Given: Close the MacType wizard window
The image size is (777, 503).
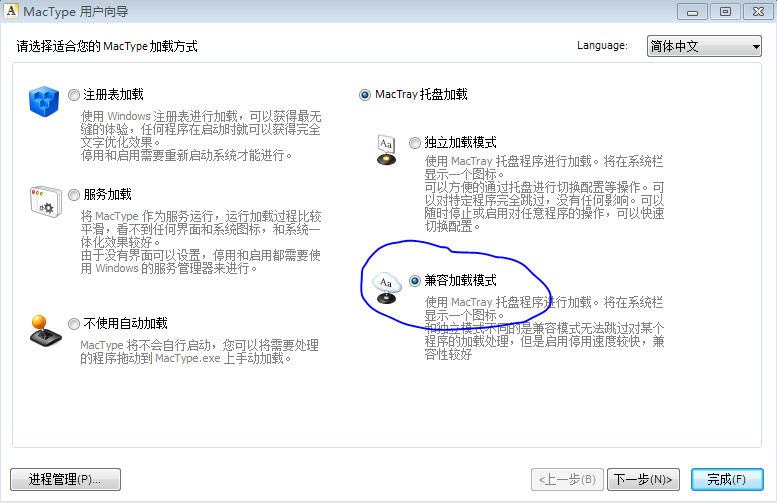Looking at the screenshot, I should coord(758,11).
